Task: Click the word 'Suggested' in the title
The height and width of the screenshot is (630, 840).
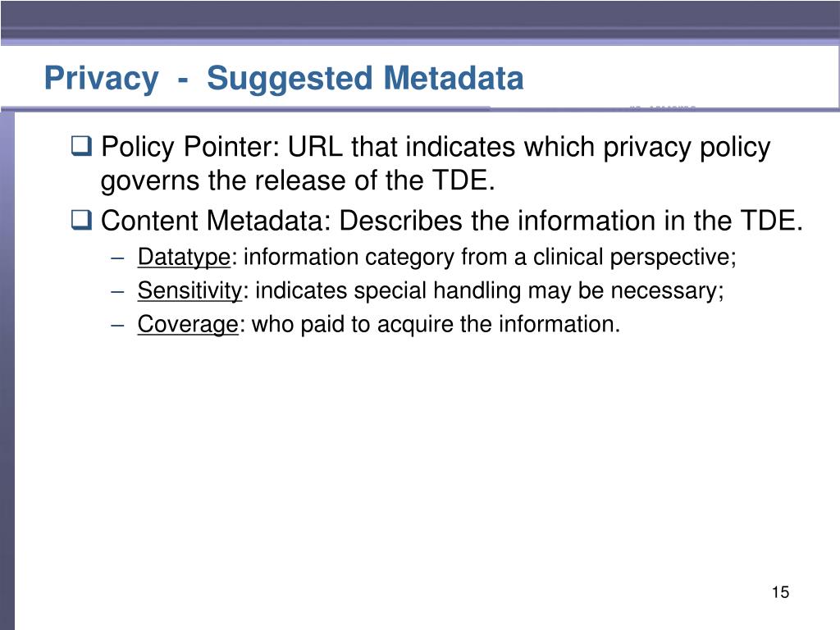Action: [290, 80]
